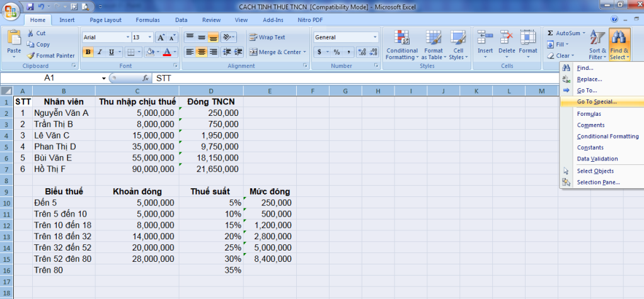Screen dimensions: 644x299
Task: Toggle Italic formatting
Action: click(x=100, y=52)
